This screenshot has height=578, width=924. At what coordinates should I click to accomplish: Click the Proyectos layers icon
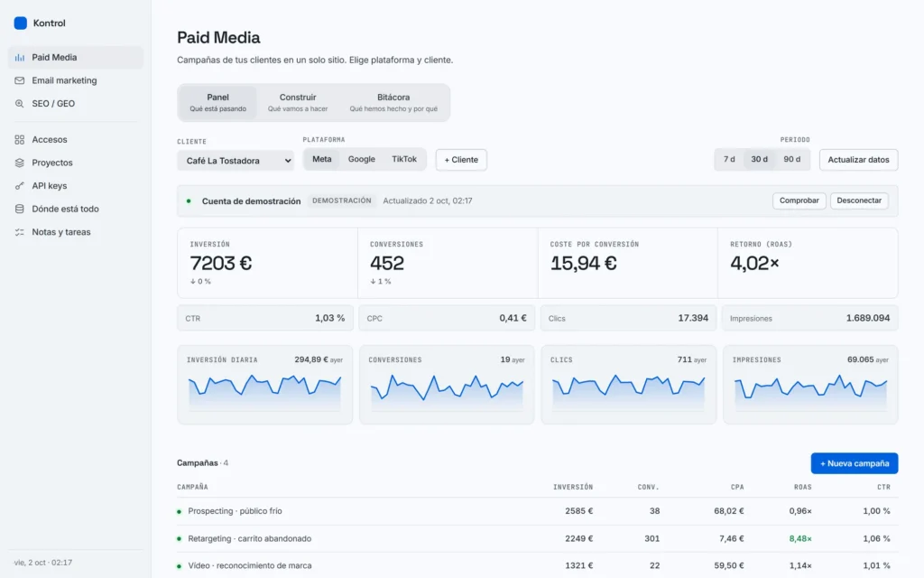point(20,163)
